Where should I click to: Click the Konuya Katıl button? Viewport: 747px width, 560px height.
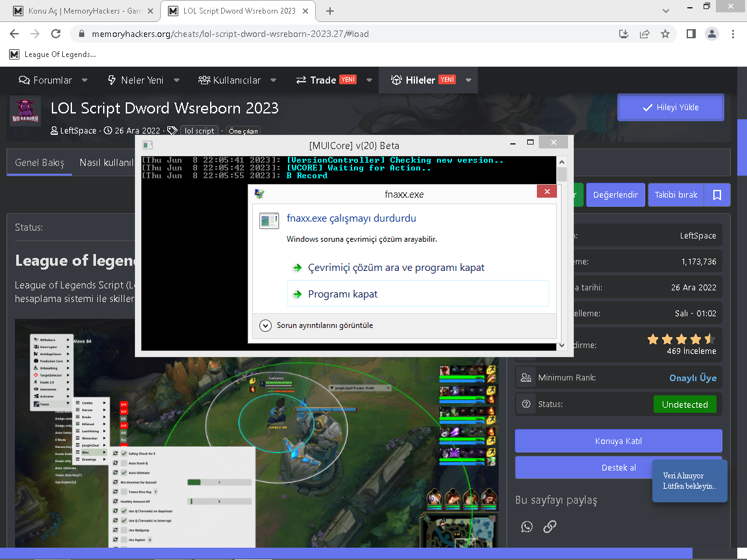click(619, 441)
